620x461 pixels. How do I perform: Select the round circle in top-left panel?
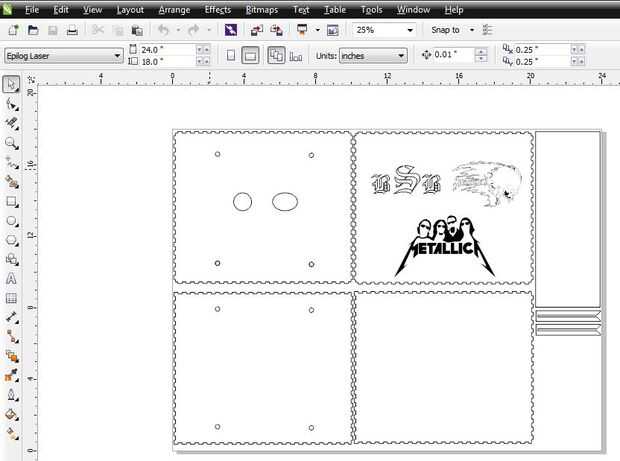pyautogui.click(x=242, y=202)
